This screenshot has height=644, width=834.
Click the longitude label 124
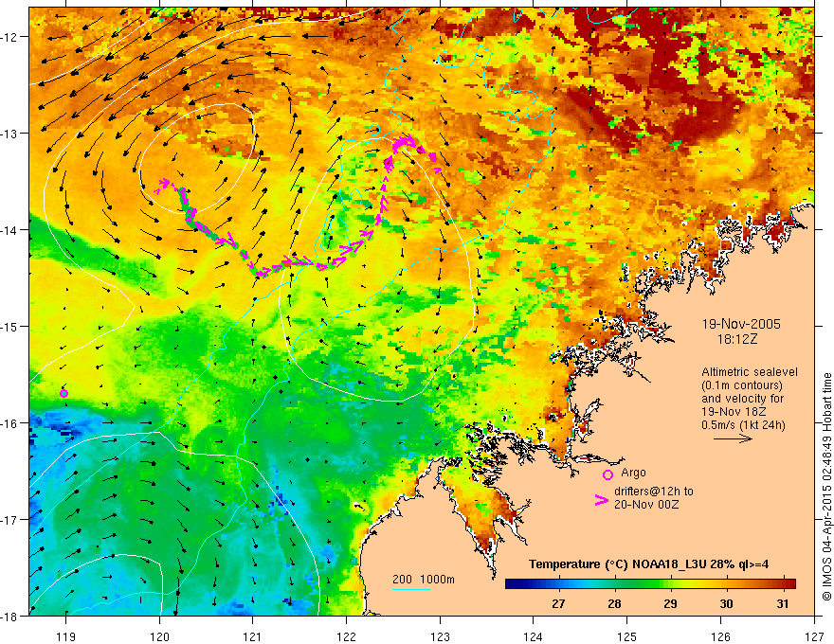click(x=534, y=636)
